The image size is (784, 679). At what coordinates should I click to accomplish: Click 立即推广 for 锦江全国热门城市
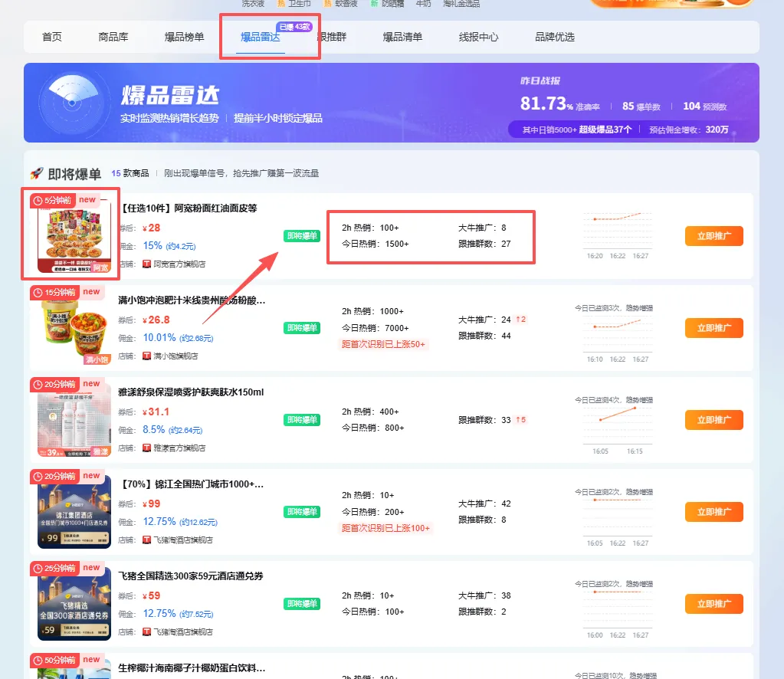714,512
